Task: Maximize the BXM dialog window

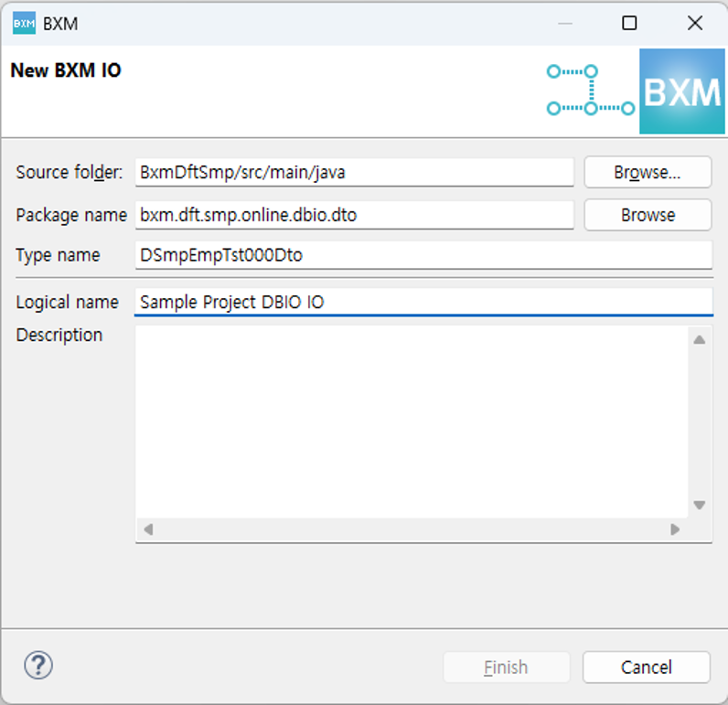Action: click(629, 24)
